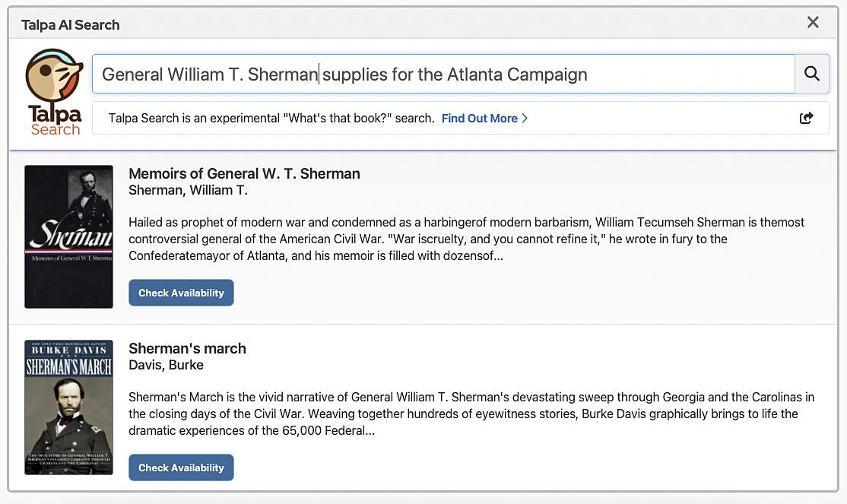Image resolution: width=847 pixels, height=504 pixels.
Task: Select author Davis, Burke
Action: click(166, 365)
